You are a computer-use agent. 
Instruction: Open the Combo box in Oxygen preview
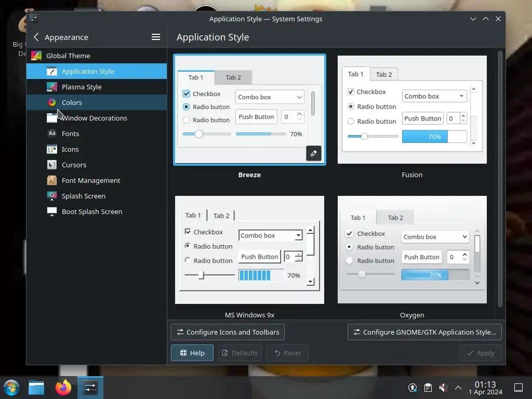435,237
